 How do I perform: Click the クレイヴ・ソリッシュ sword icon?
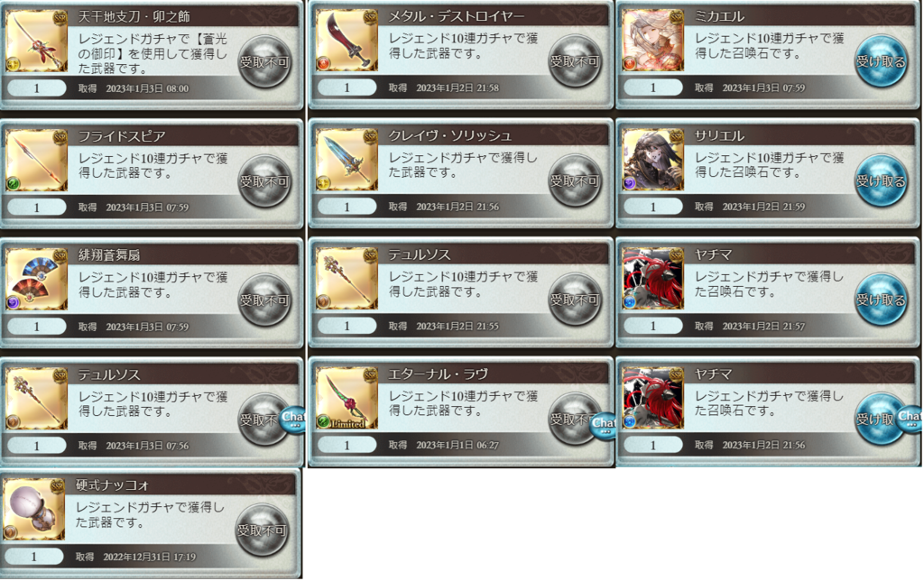pyautogui.click(x=346, y=160)
